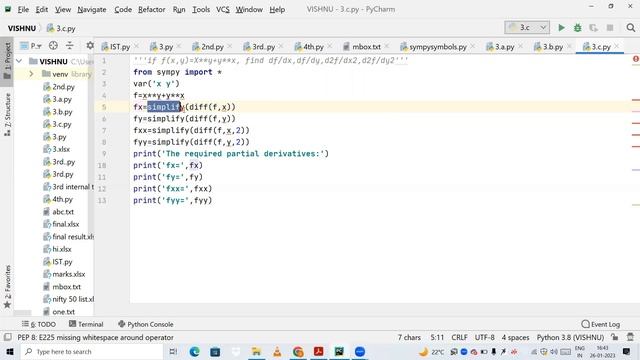Click the CRLF line separator widget
The height and width of the screenshot is (360, 640).
pos(459,338)
